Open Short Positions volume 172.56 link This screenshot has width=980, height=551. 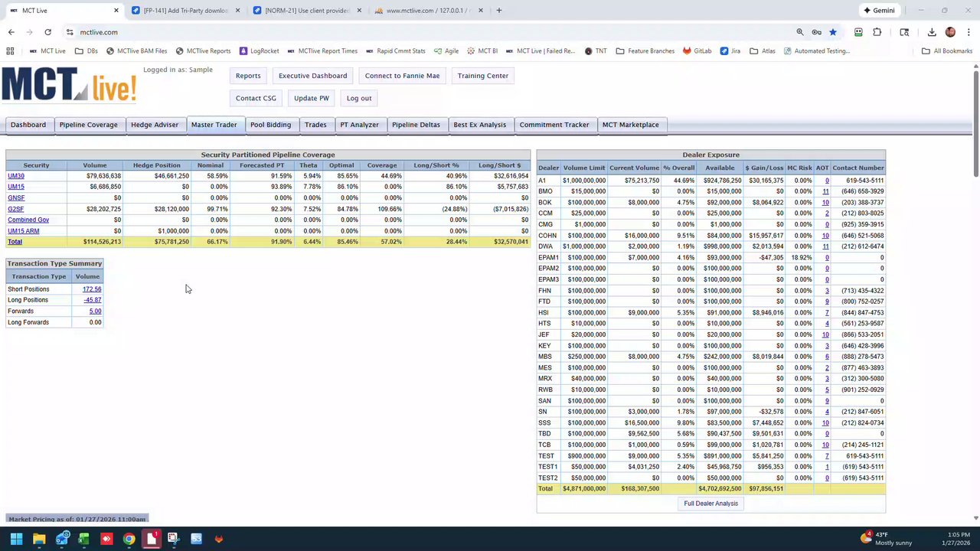(x=92, y=289)
